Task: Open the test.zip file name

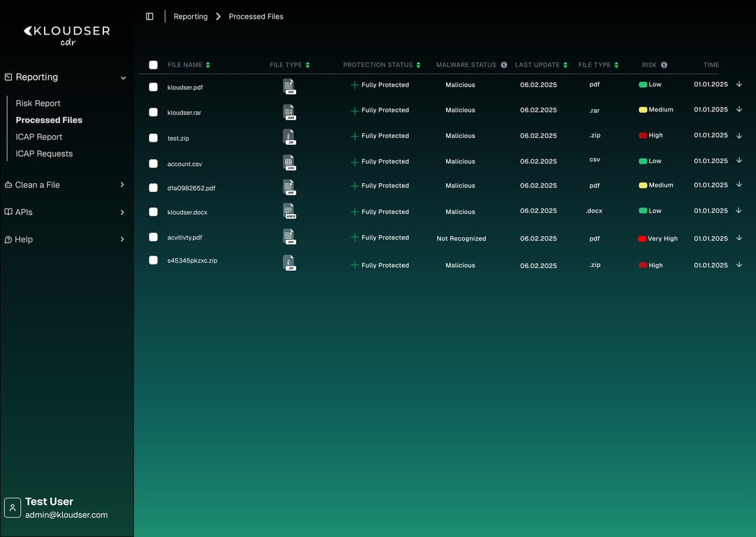Action: (178, 138)
